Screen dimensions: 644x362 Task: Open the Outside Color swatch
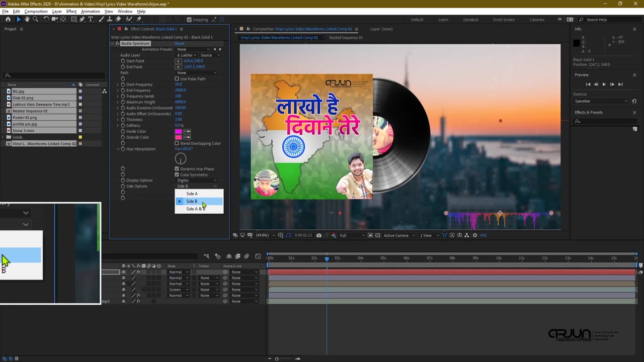(178, 137)
